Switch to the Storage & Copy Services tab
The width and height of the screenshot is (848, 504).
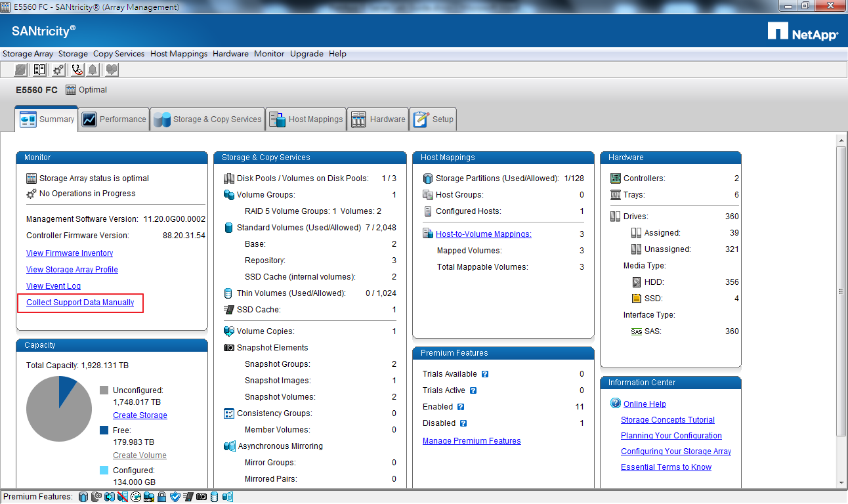207,119
